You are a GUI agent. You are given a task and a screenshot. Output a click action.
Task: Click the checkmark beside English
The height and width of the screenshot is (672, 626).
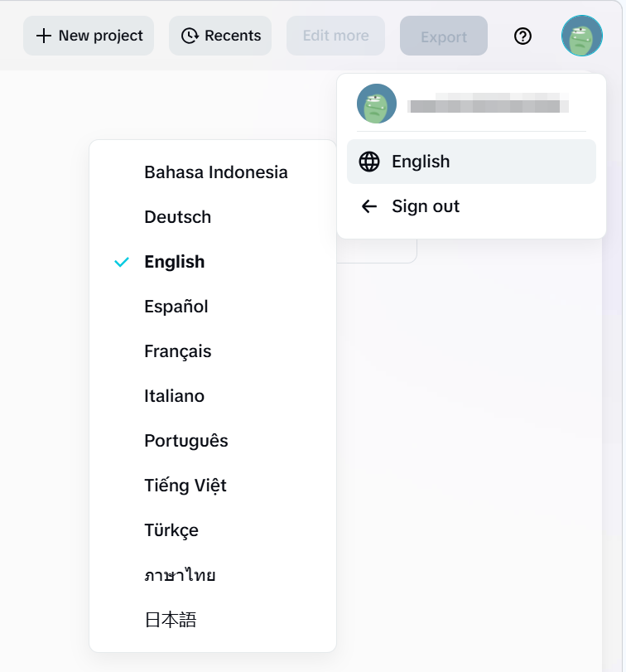click(122, 262)
